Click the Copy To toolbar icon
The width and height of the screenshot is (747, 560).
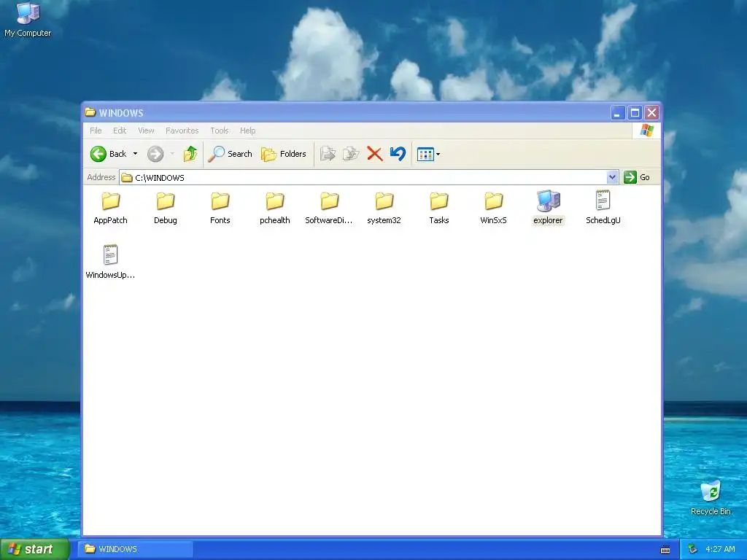[351, 154]
